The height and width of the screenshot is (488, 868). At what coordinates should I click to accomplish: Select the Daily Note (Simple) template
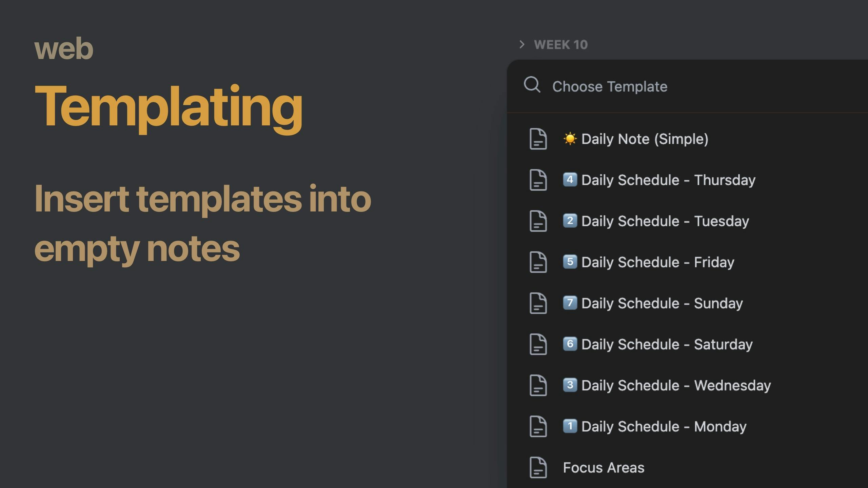645,139
